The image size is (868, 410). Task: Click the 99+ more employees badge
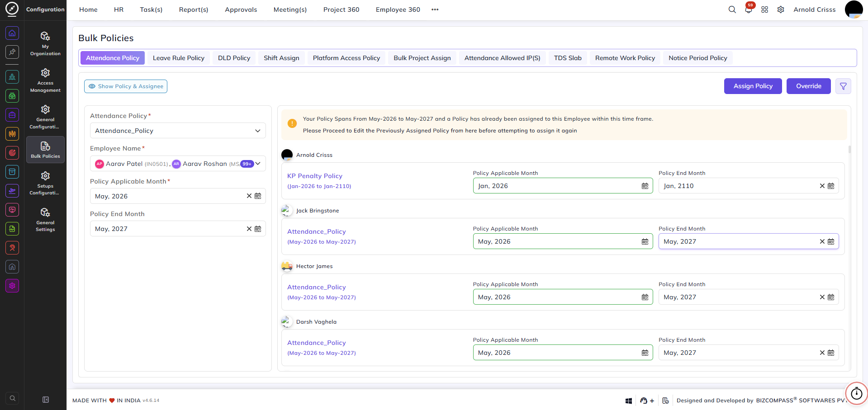point(247,164)
